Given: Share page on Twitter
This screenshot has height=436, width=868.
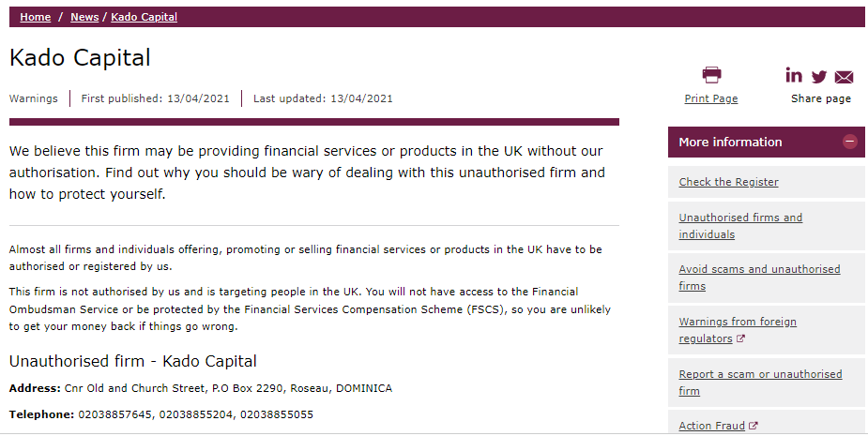Looking at the screenshot, I should tap(819, 77).
